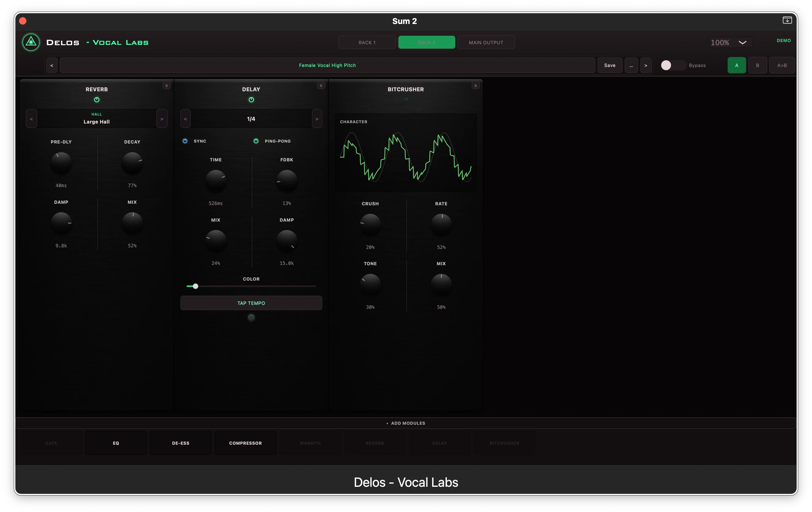
Task: Open the preset options ellipsis button
Action: point(631,65)
